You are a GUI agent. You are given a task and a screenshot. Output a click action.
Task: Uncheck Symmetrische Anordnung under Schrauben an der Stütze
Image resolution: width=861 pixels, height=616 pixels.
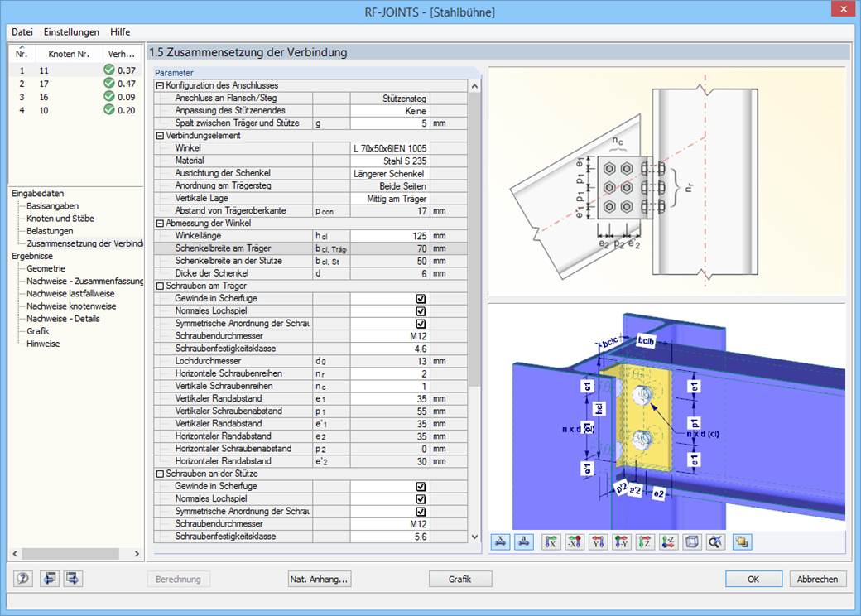click(x=421, y=512)
